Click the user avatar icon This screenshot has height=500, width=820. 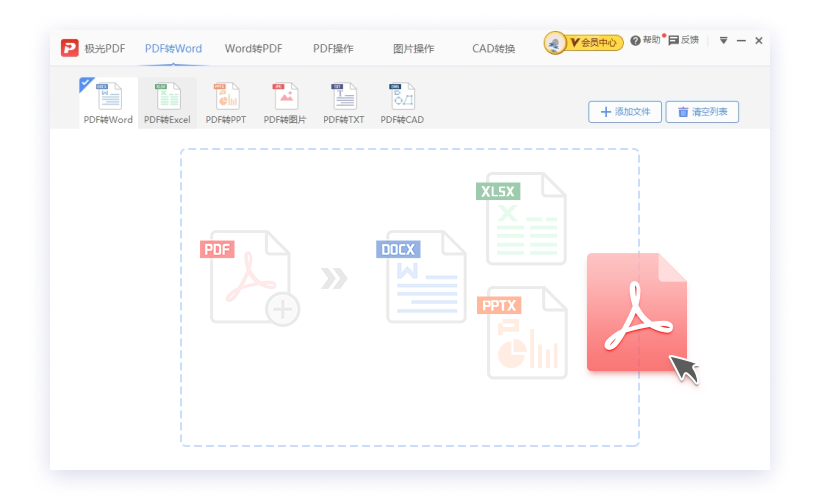point(554,42)
